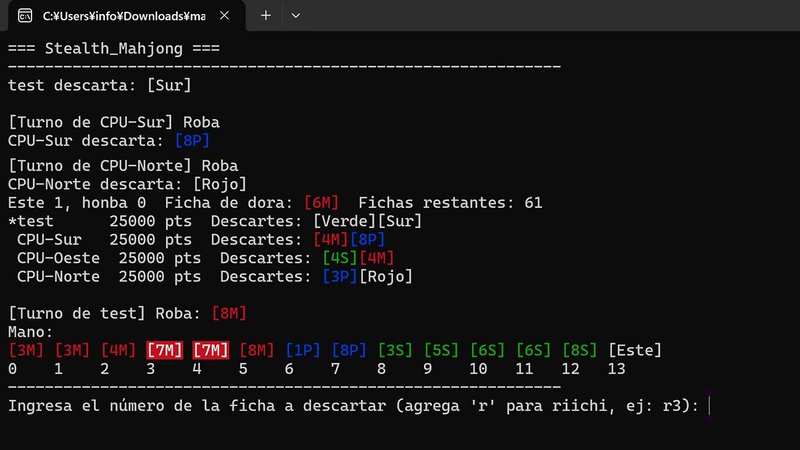
Task: Click the drawn [8M] after 'Roba:'
Action: click(x=229, y=313)
